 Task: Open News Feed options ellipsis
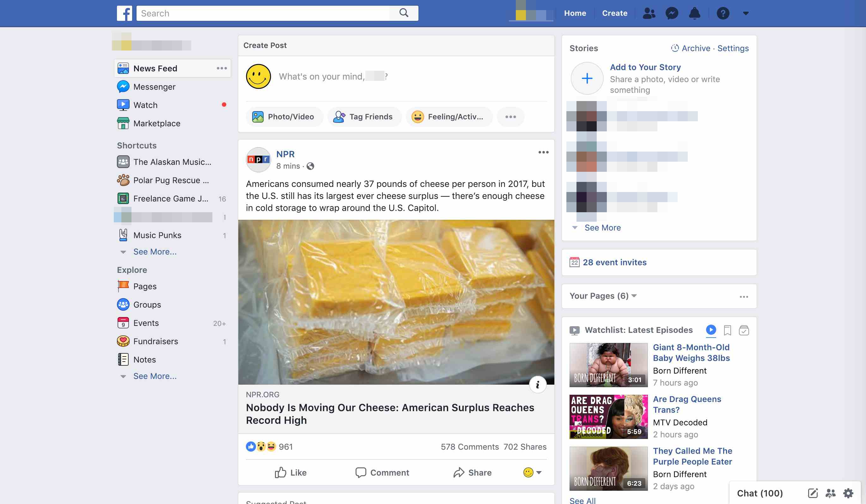pyautogui.click(x=222, y=68)
